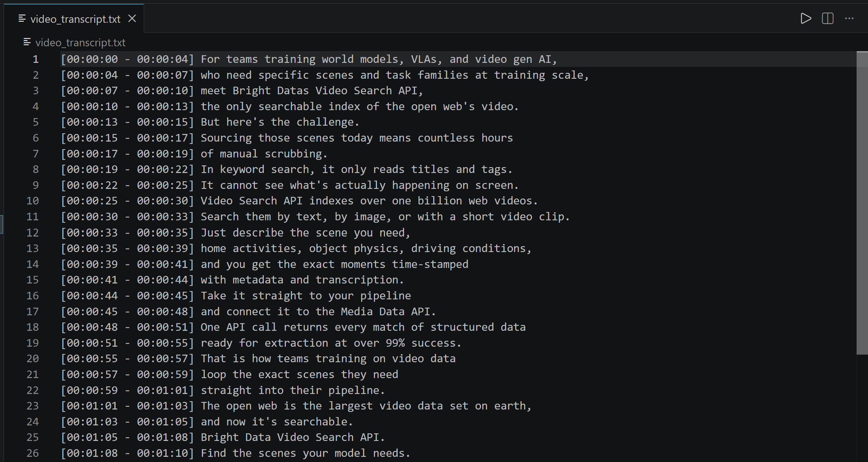868x462 pixels.
Task: Click line "Just describe the scene you need,"
Action: coord(306,233)
